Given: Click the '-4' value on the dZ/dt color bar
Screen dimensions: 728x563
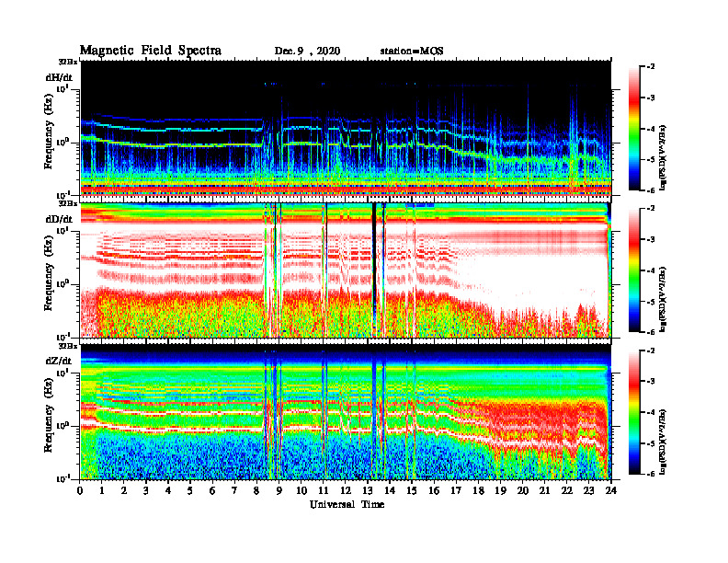Looking at the screenshot, I should (651, 412).
